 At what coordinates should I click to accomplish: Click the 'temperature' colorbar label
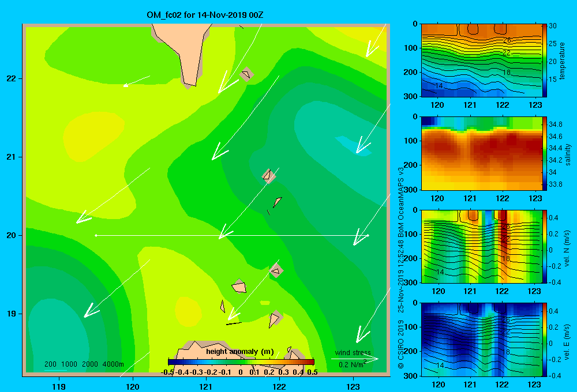pyautogui.click(x=562, y=61)
